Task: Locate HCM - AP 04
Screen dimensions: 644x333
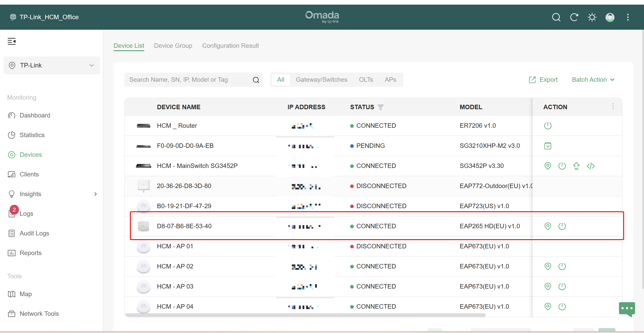Action: tap(547, 307)
